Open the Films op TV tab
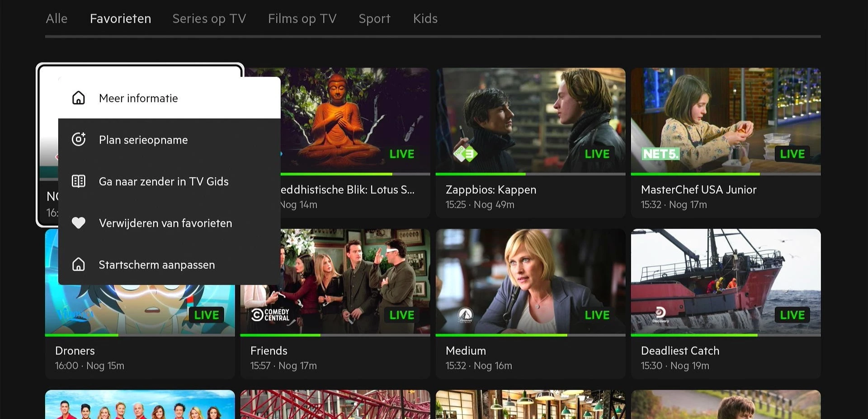Viewport: 868px width, 419px height. pos(302,19)
